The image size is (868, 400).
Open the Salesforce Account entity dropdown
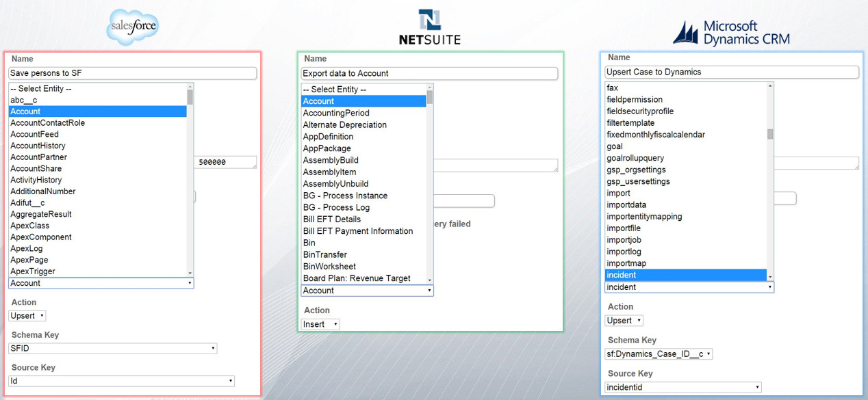pyautogui.click(x=101, y=283)
